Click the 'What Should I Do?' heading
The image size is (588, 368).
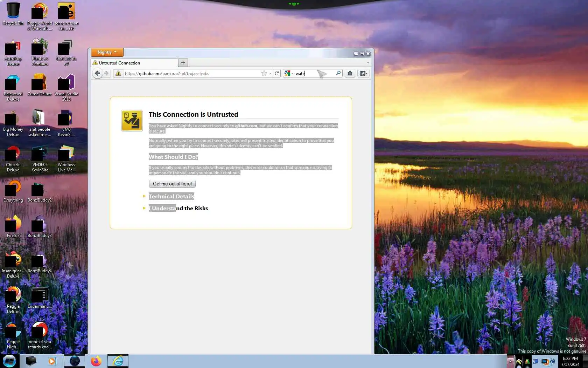(x=173, y=157)
